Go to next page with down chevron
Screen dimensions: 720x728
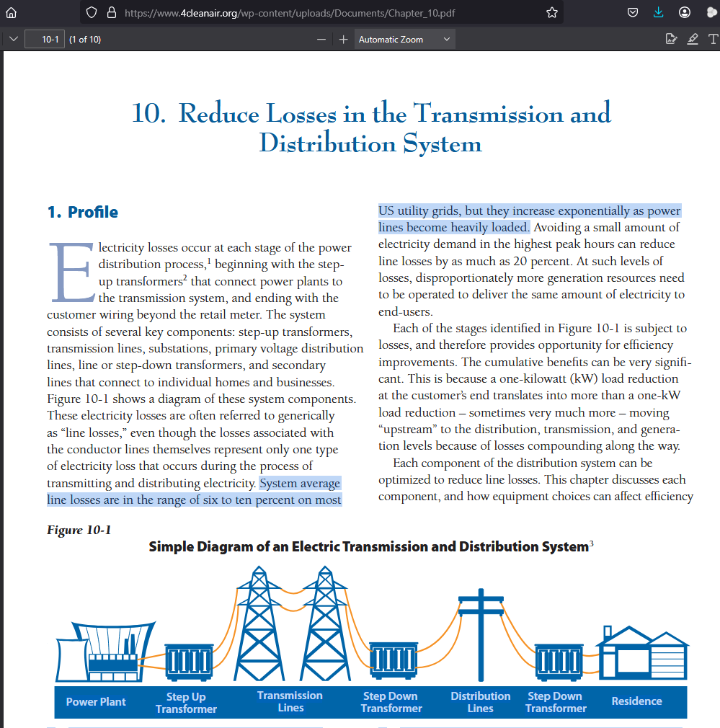pyautogui.click(x=14, y=39)
